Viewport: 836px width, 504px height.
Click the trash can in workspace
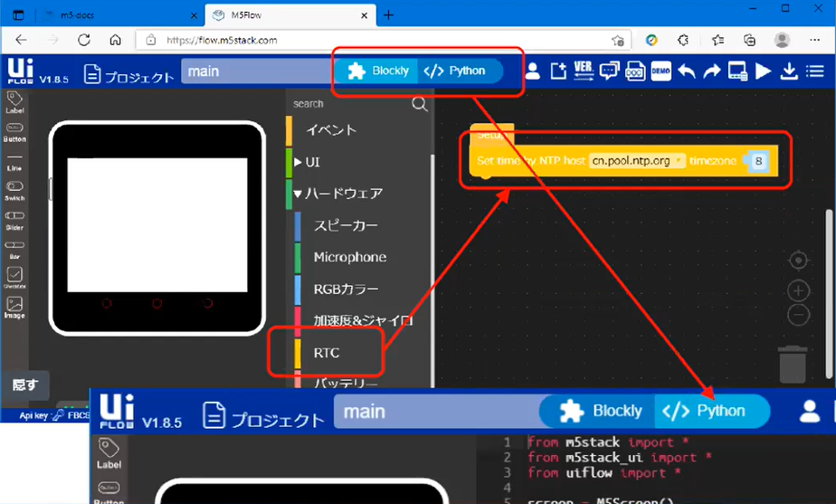tap(792, 364)
